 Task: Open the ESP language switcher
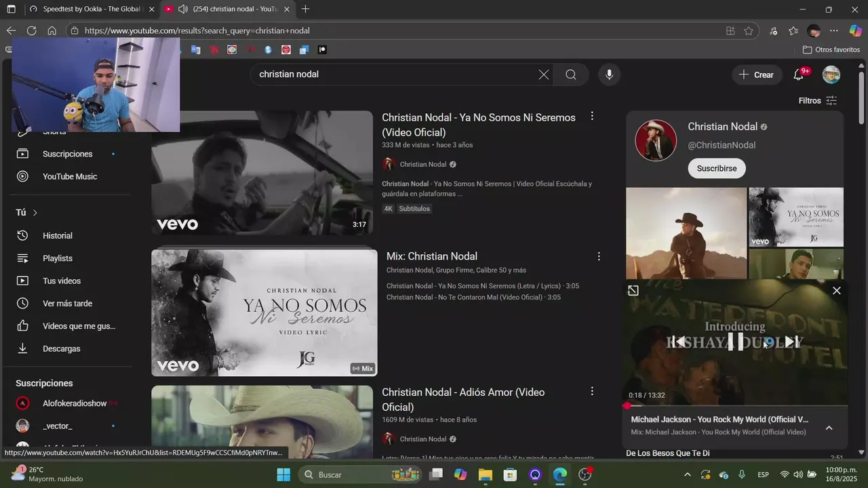(x=763, y=474)
